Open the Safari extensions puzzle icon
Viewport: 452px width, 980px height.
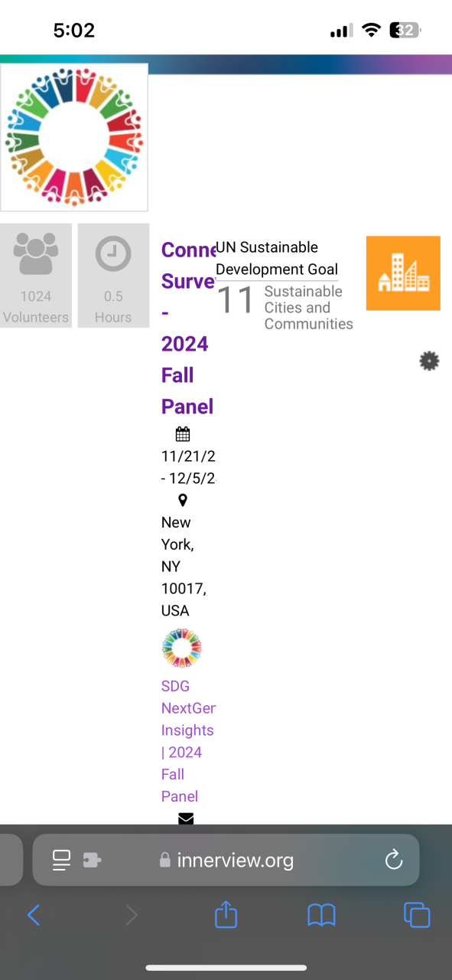coord(93,860)
